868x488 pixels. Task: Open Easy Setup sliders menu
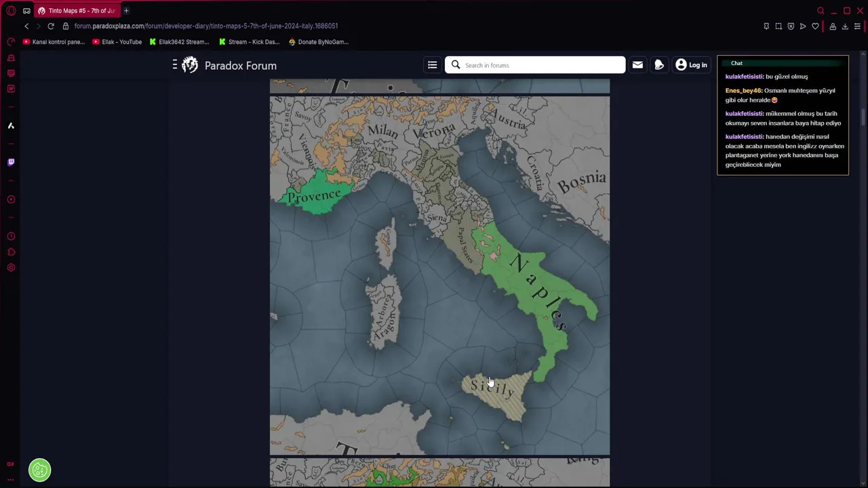[857, 26]
